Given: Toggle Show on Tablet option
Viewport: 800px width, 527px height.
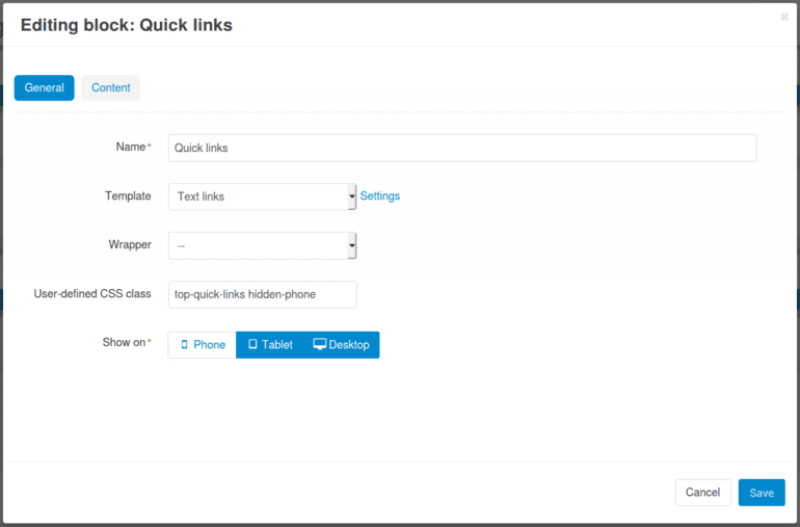Looking at the screenshot, I should tap(270, 345).
